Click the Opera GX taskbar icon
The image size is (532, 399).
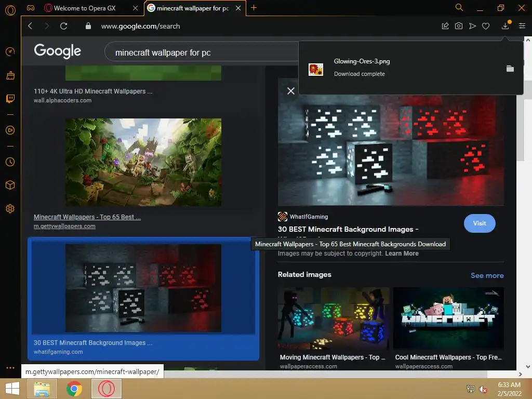(x=106, y=389)
